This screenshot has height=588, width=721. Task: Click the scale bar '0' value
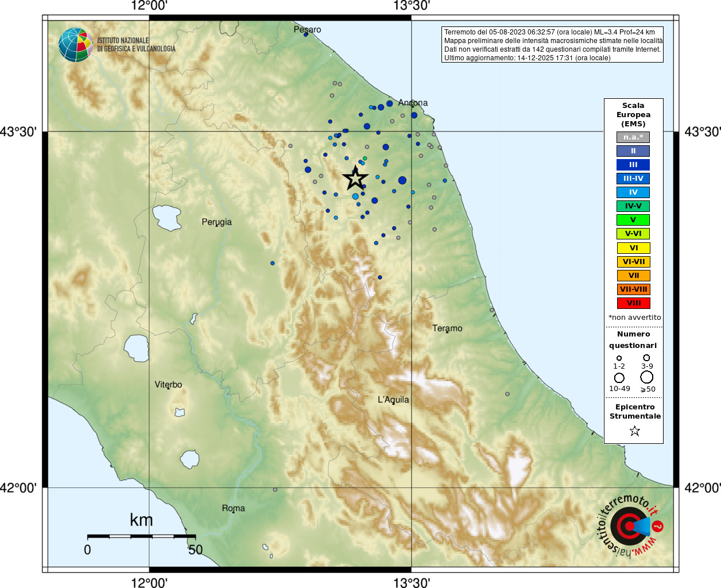point(87,550)
